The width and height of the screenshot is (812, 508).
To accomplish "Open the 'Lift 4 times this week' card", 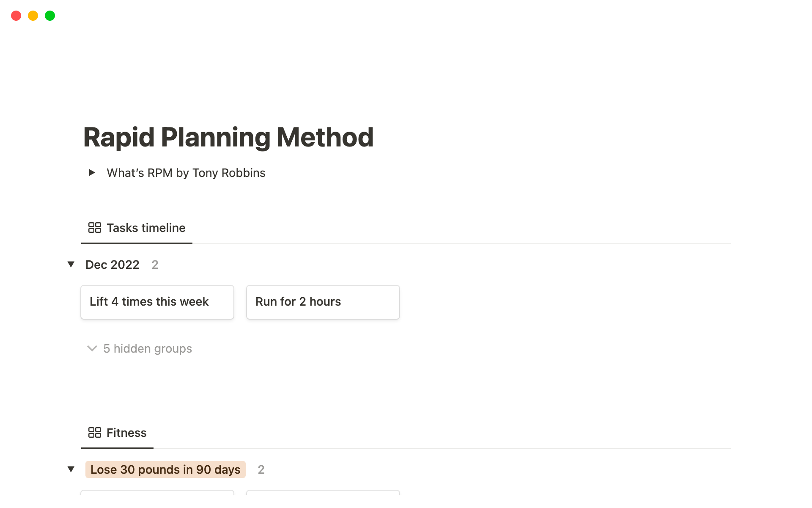I will click(157, 302).
